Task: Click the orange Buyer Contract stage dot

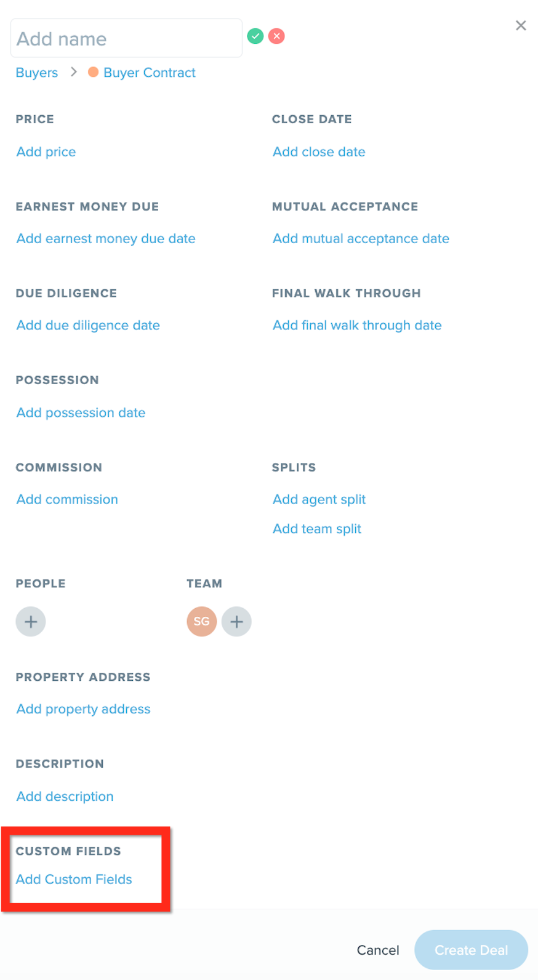Action: coord(94,72)
